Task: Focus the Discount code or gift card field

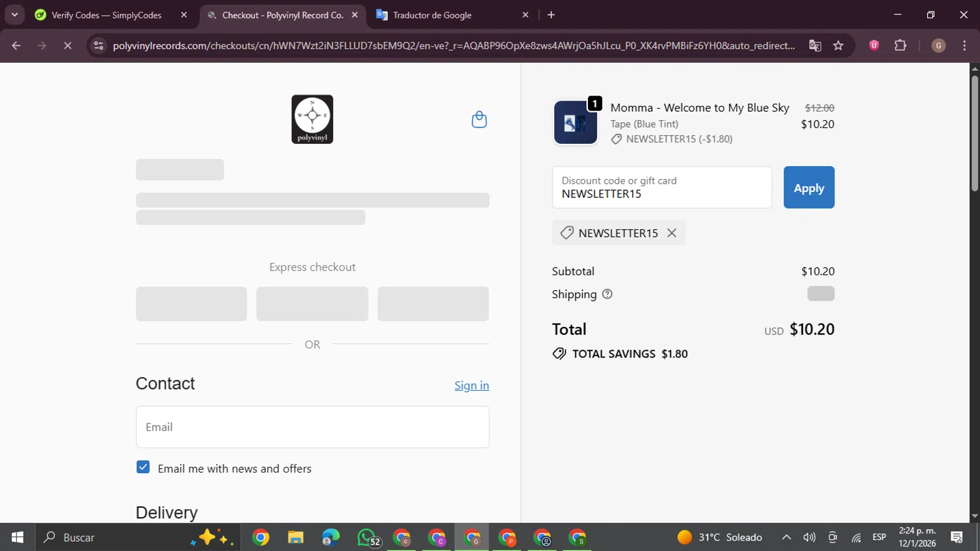Action: pyautogui.click(x=662, y=188)
